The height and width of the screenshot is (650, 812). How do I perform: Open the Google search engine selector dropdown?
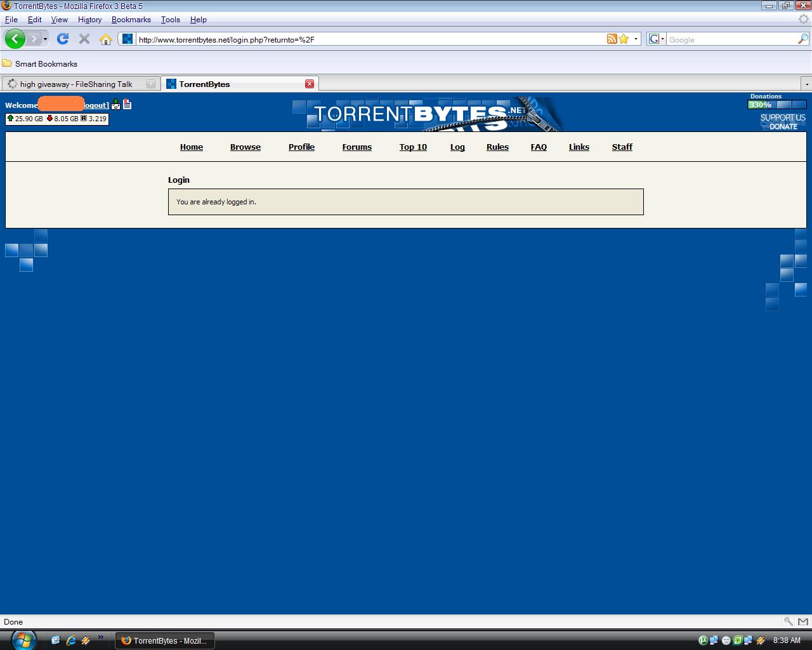pyautogui.click(x=656, y=39)
